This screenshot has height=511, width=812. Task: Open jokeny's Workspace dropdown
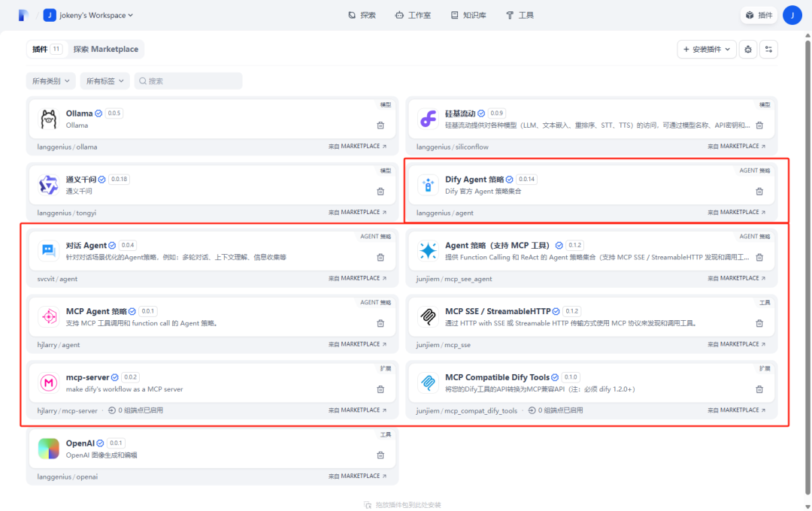(88, 15)
